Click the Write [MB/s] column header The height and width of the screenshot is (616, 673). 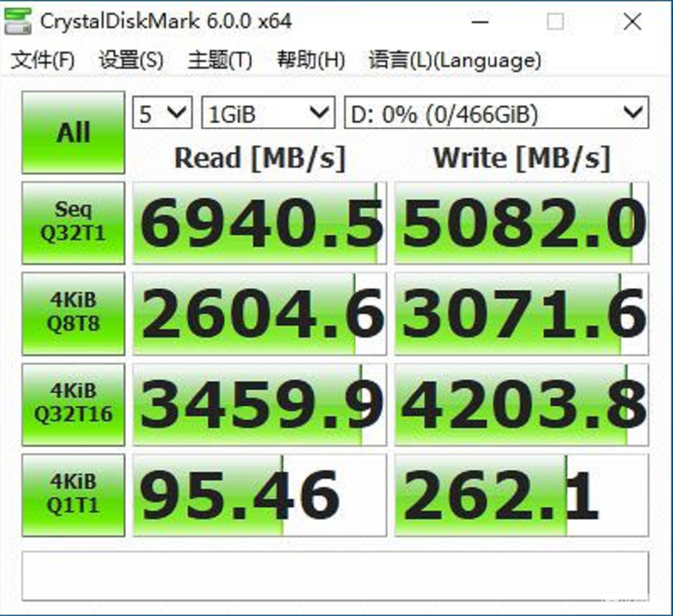point(522,158)
